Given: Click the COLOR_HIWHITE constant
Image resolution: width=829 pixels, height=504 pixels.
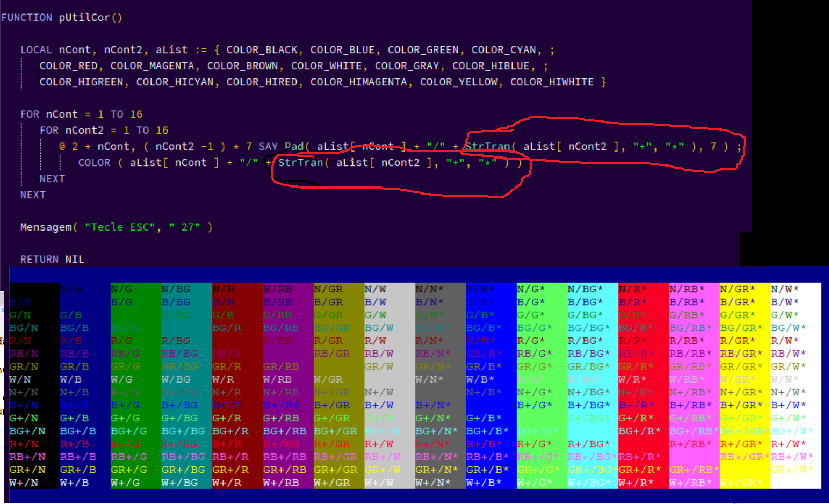Looking at the screenshot, I should click(552, 82).
